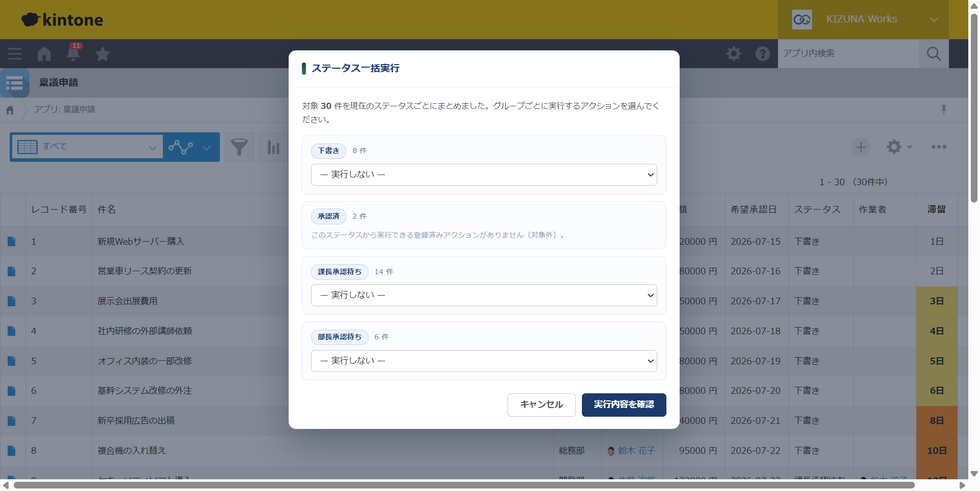
Task: Click the 課長承認待ち status tag
Action: (x=340, y=272)
